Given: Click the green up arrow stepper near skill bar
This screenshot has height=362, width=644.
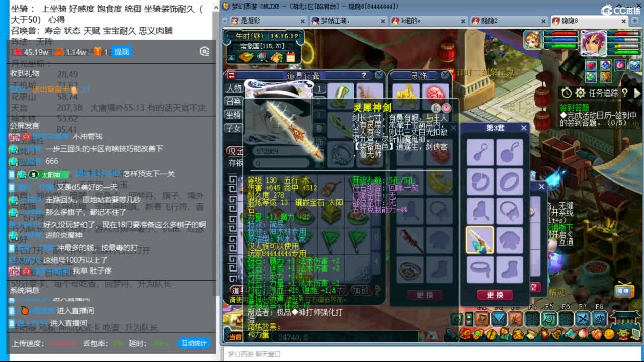Looking at the screenshot, I should point(468,316).
